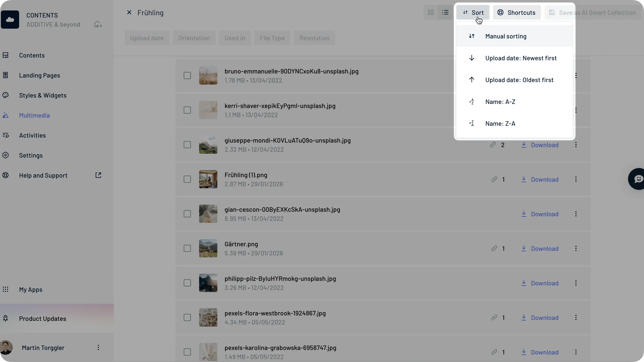Switch to grid view layout
The height and width of the screenshot is (362, 644).
pyautogui.click(x=431, y=13)
